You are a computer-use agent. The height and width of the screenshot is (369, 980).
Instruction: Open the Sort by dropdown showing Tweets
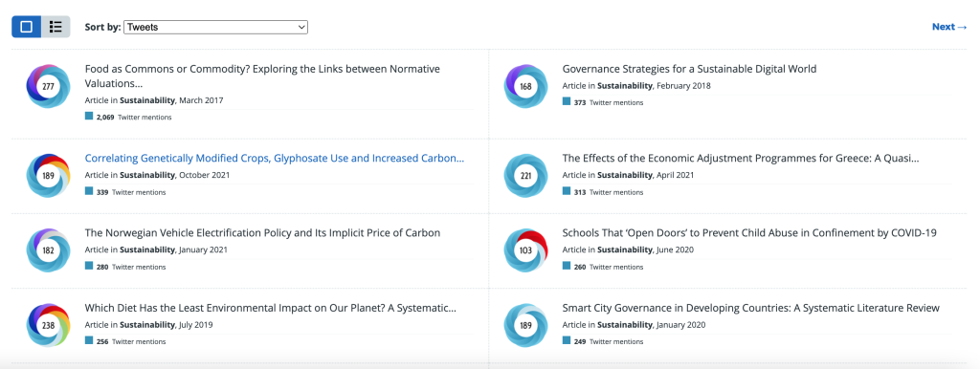[215, 27]
